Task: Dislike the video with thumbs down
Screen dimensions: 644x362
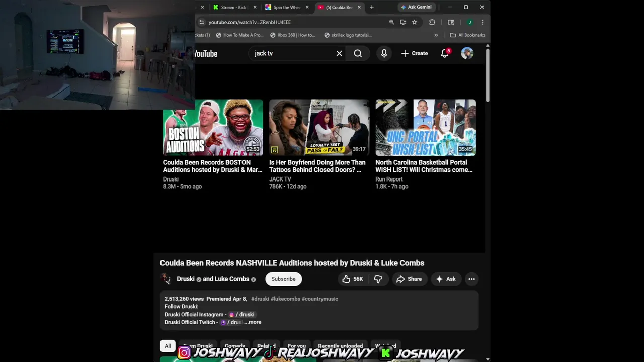Action: [x=378, y=279]
